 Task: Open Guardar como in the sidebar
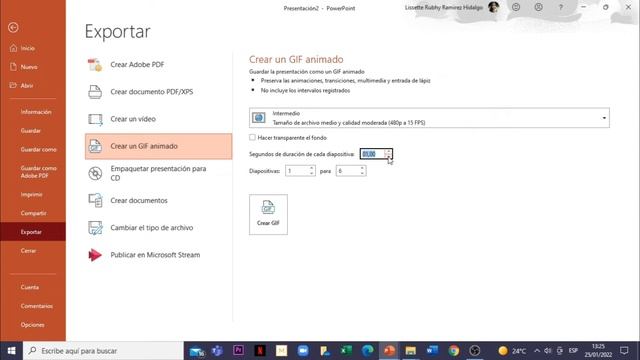[x=38, y=149]
